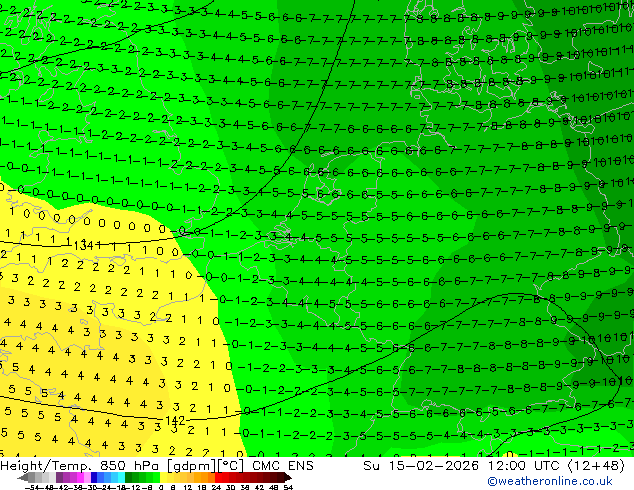Screen dimensions: 634x490
Task: Click the '54' label on legend scale
Action: [x=288, y=487]
